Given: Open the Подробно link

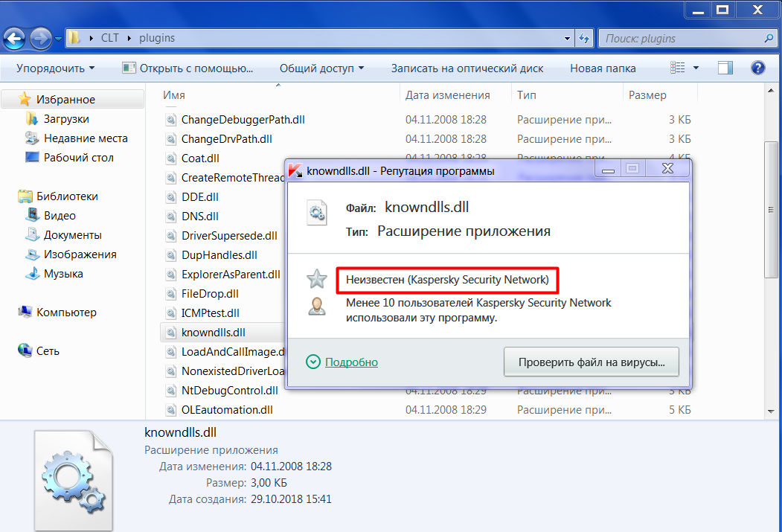Looking at the screenshot, I should (351, 362).
